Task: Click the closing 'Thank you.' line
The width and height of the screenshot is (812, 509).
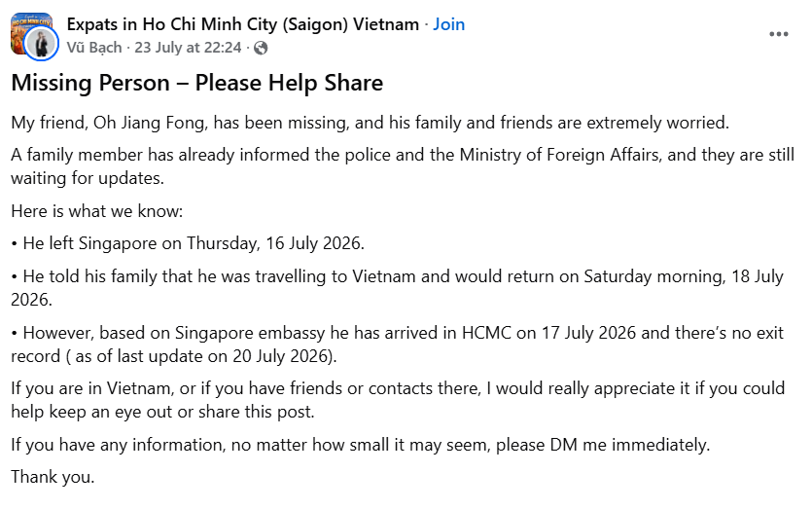Action: tap(53, 477)
